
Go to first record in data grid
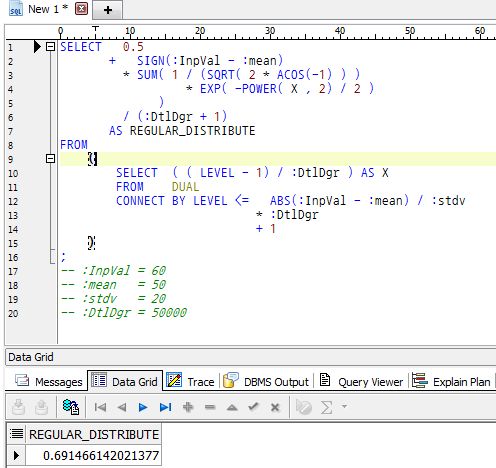click(x=100, y=407)
